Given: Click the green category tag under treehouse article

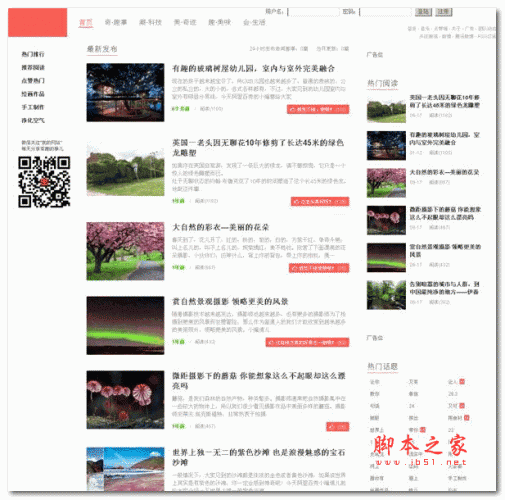Looking at the screenshot, I should coord(181,109).
